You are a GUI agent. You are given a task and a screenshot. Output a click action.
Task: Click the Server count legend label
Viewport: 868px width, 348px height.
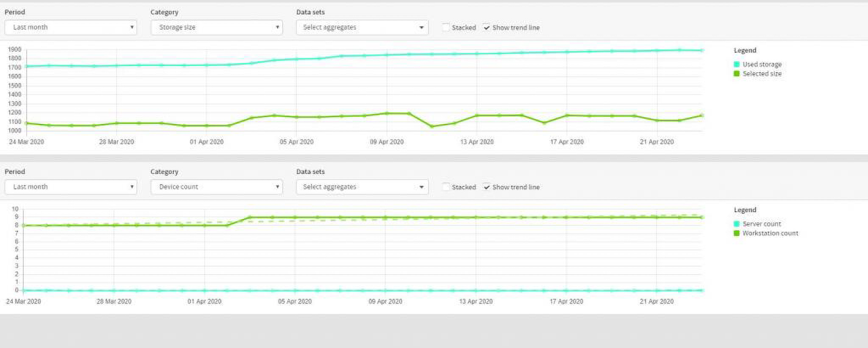(x=762, y=224)
